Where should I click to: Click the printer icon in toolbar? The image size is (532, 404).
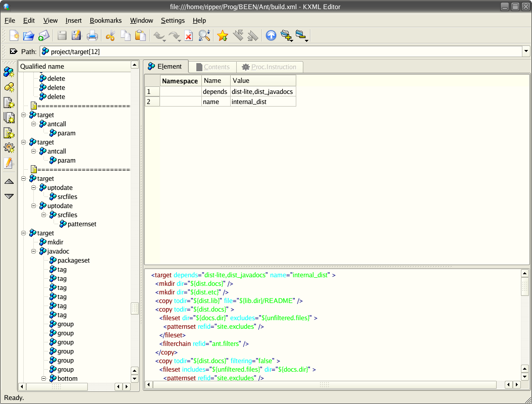(x=92, y=36)
